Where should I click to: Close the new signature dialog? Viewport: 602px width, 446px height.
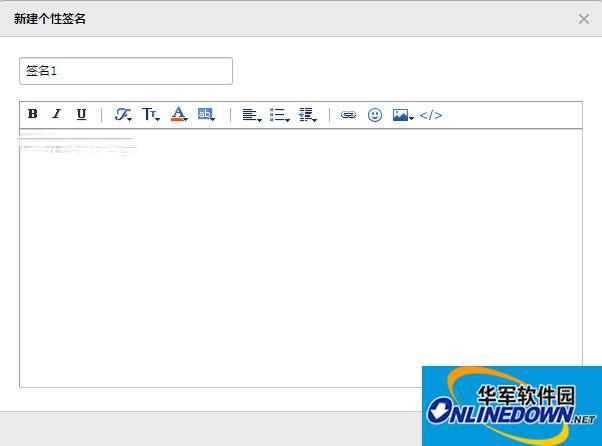click(584, 18)
